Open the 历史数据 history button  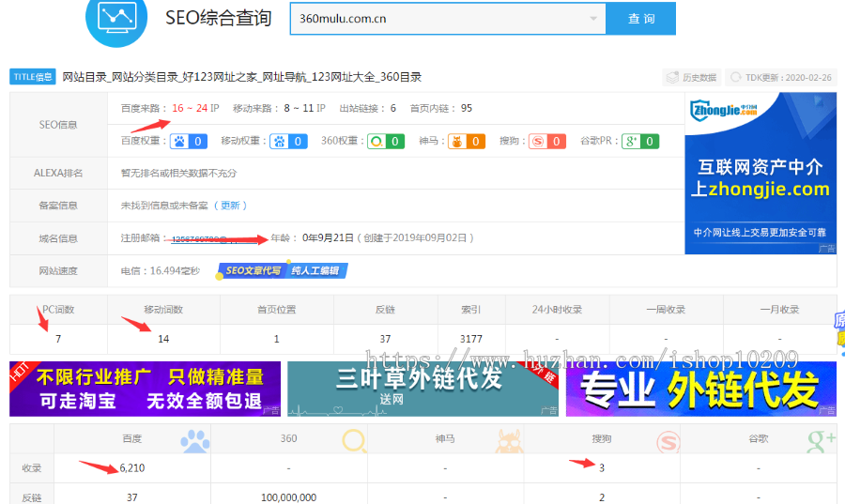pos(692,77)
